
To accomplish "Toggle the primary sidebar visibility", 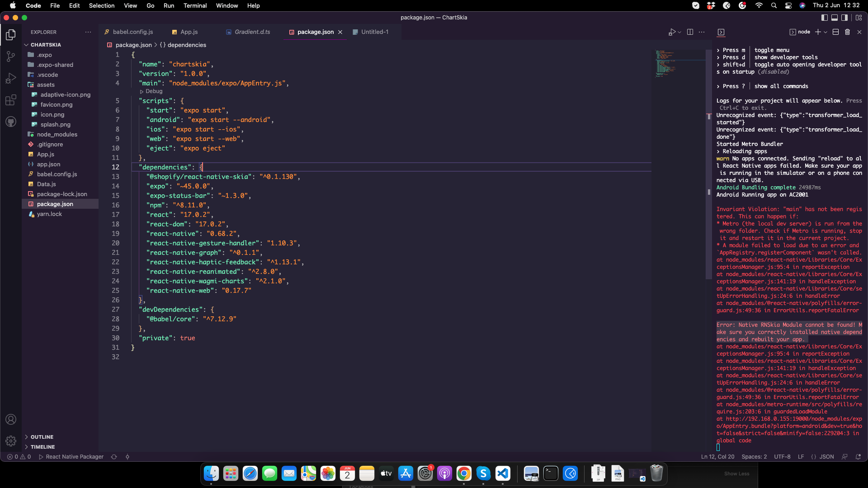I will coord(824,17).
